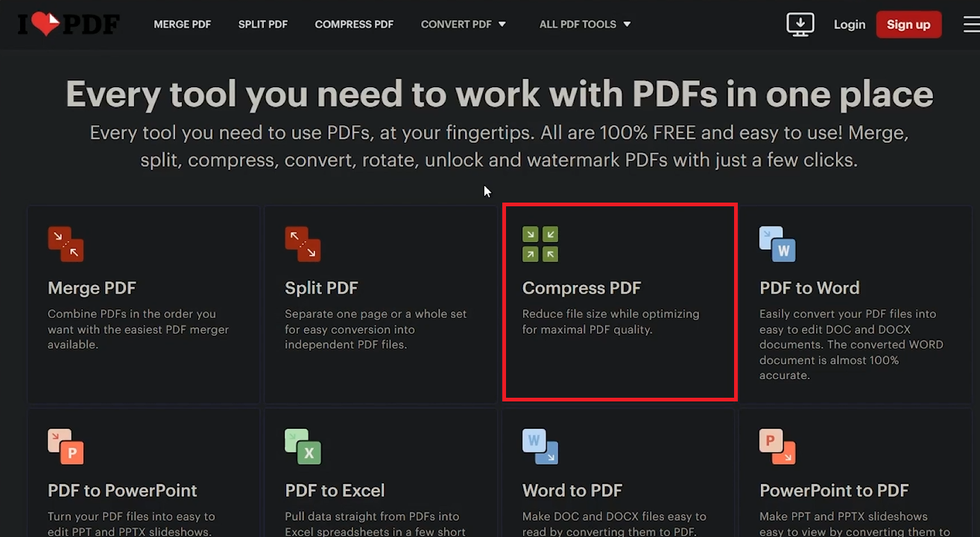Click the Split PDF tool icon
This screenshot has width=980, height=537.
click(x=303, y=244)
